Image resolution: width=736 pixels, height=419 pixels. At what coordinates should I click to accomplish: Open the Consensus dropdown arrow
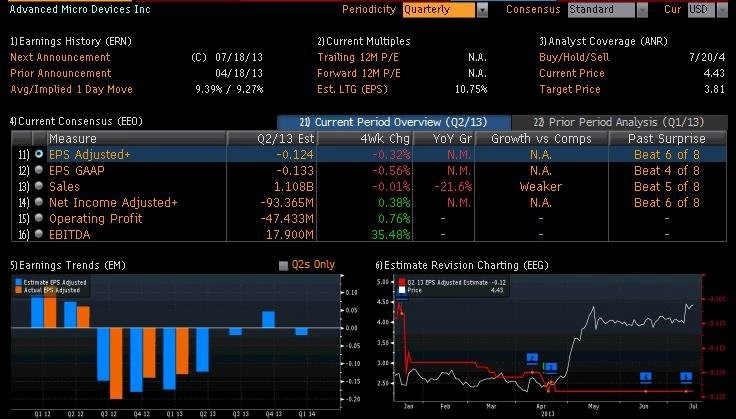pyautogui.click(x=642, y=10)
